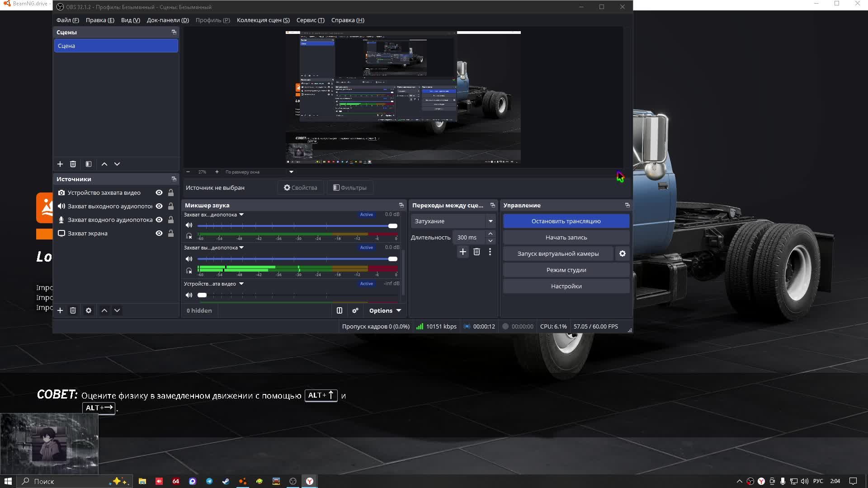Move source up in Sources panel

[104, 310]
